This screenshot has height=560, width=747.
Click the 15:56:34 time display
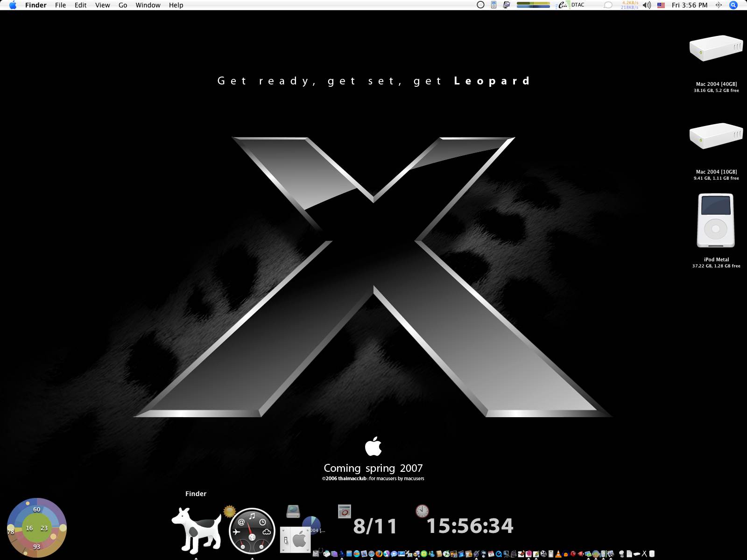(470, 526)
